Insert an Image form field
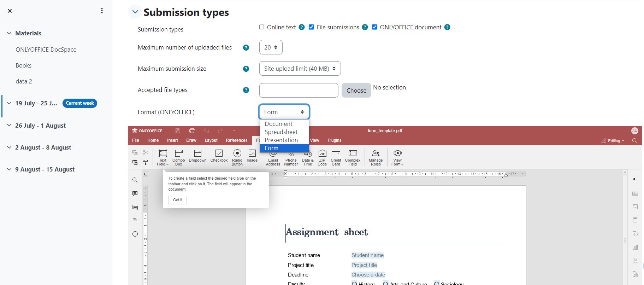The width and height of the screenshot is (644, 285). coord(252,156)
